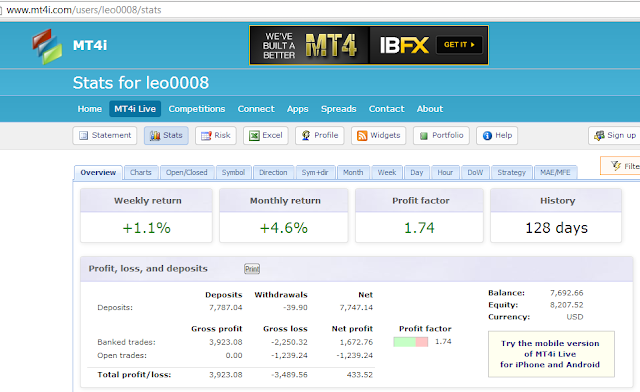Image resolution: width=640 pixels, height=392 pixels.
Task: Click the MT4 logo on the banner ad
Action: [x=331, y=45]
